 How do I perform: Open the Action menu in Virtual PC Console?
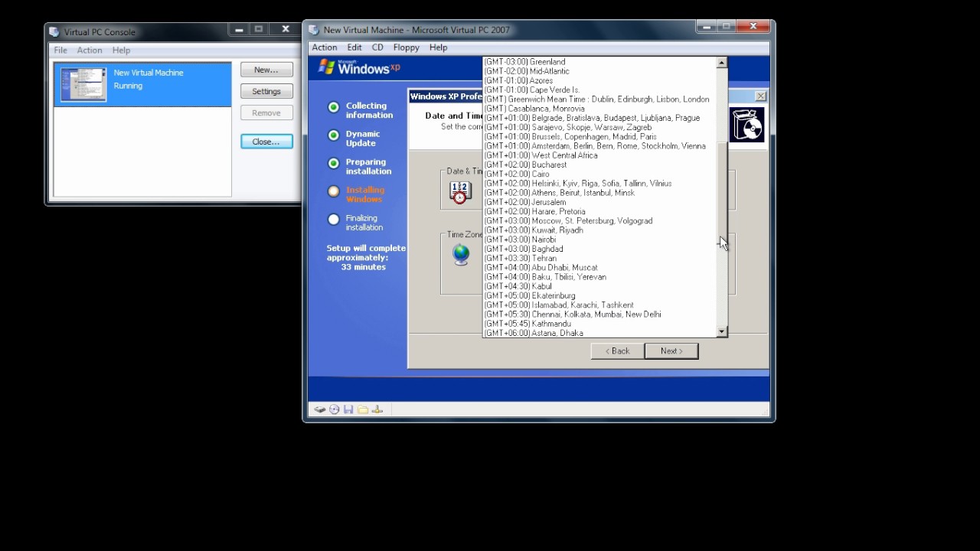tap(90, 51)
